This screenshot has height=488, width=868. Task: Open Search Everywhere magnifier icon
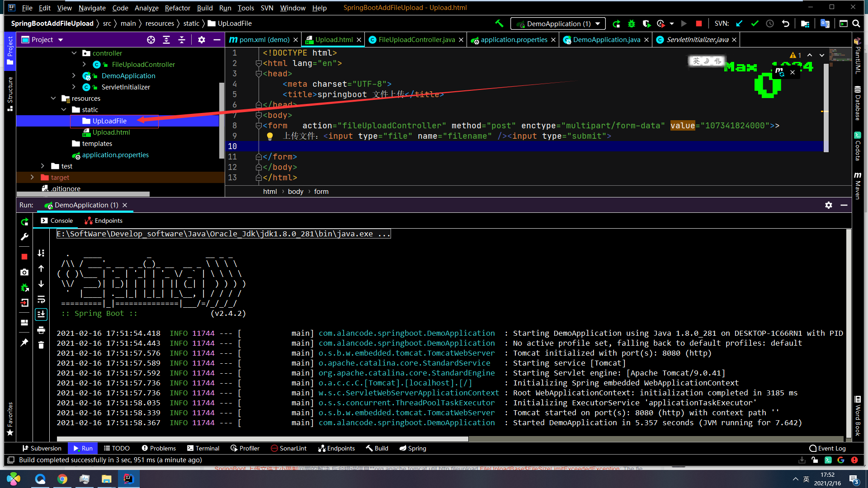[x=856, y=23]
